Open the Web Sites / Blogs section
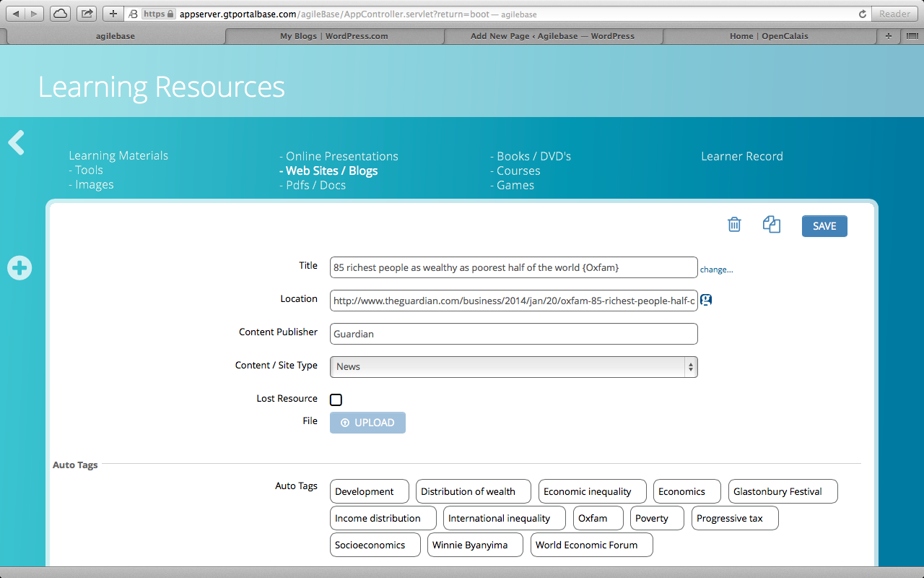Screen dimensions: 924x578 click(331, 171)
